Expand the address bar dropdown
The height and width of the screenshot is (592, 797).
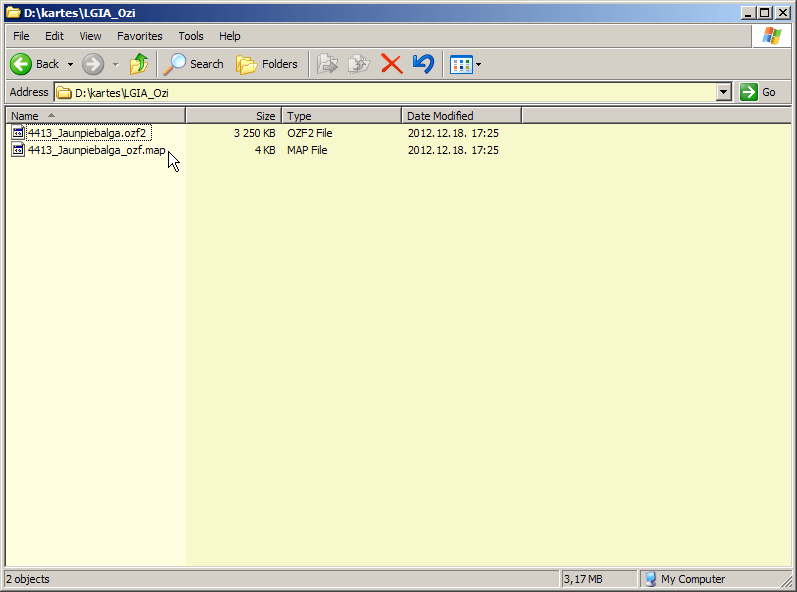(723, 92)
